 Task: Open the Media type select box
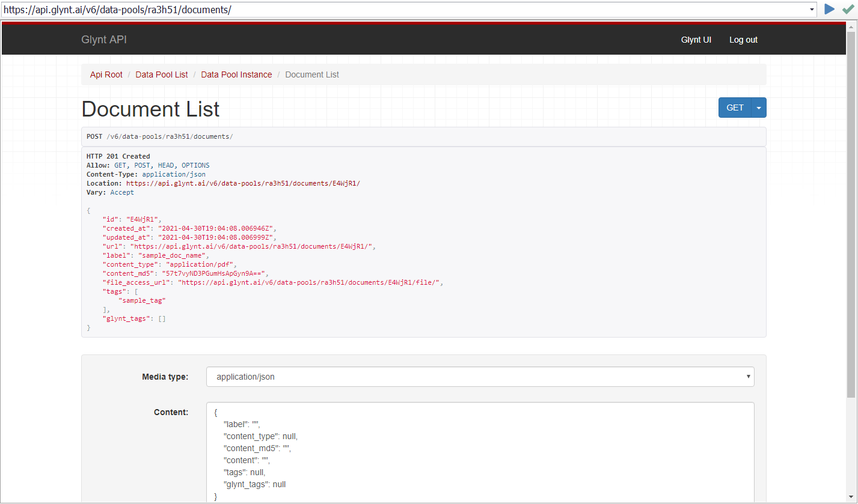click(480, 377)
